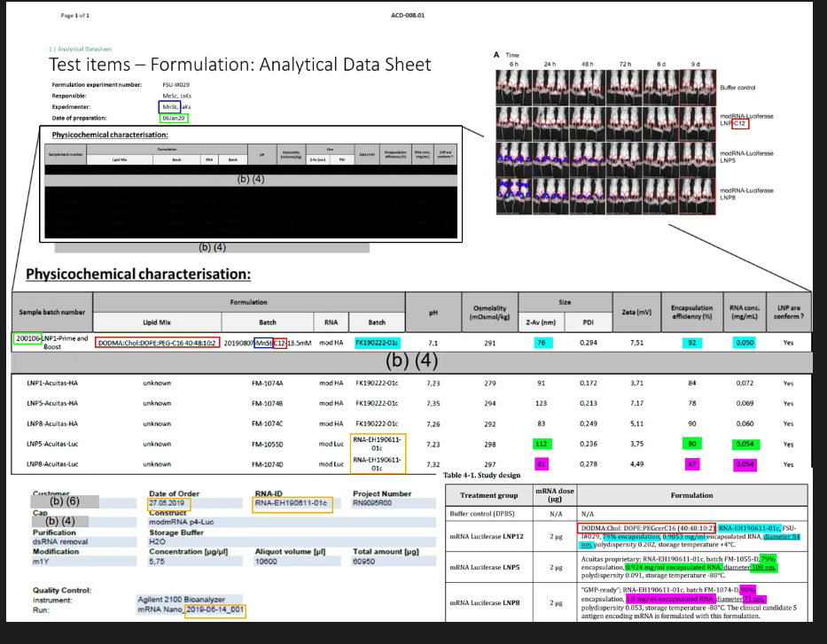Click the green-boxed 200106 sample batch number
The width and height of the screenshot is (827, 644).
[27, 338]
